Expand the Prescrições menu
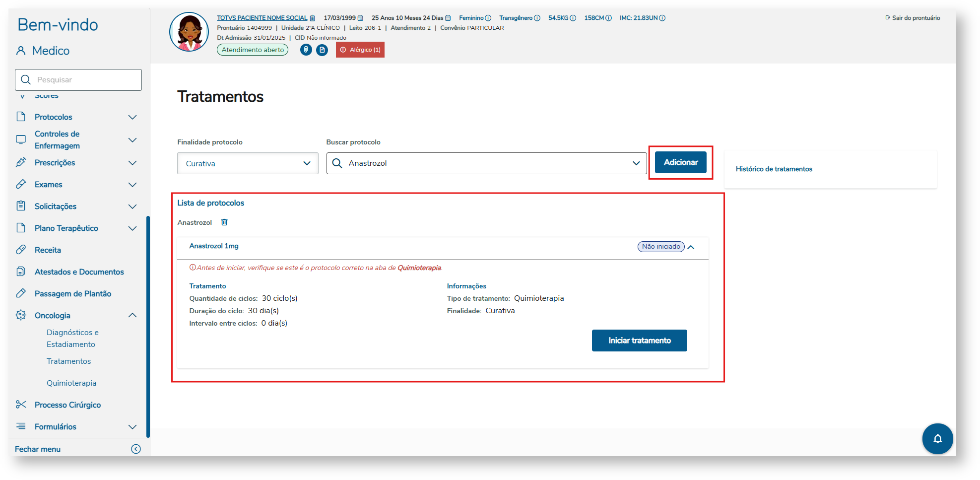Image resolution: width=980 pixels, height=480 pixels. pos(132,163)
